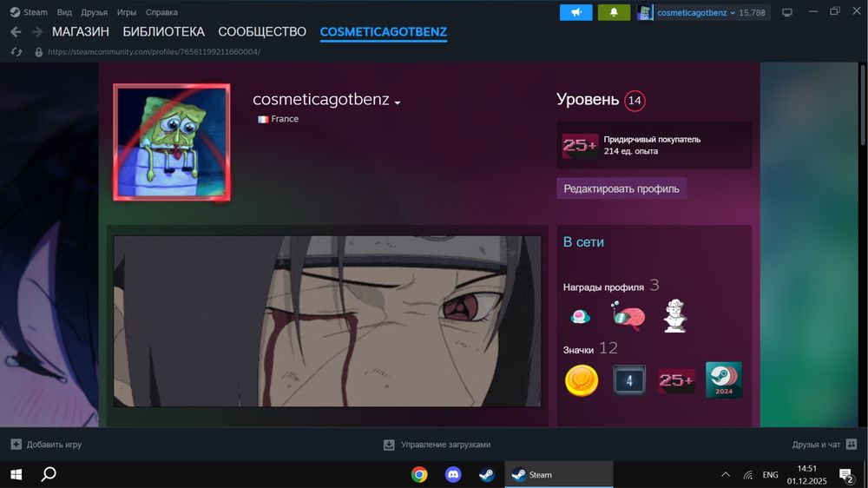This screenshot has height=488, width=868.
Task: Open Windows search from the taskbar
Action: (49, 474)
